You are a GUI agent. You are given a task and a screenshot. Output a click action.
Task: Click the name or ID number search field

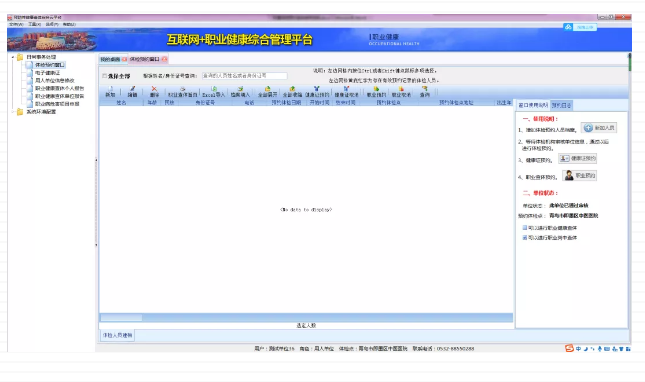tap(244, 76)
